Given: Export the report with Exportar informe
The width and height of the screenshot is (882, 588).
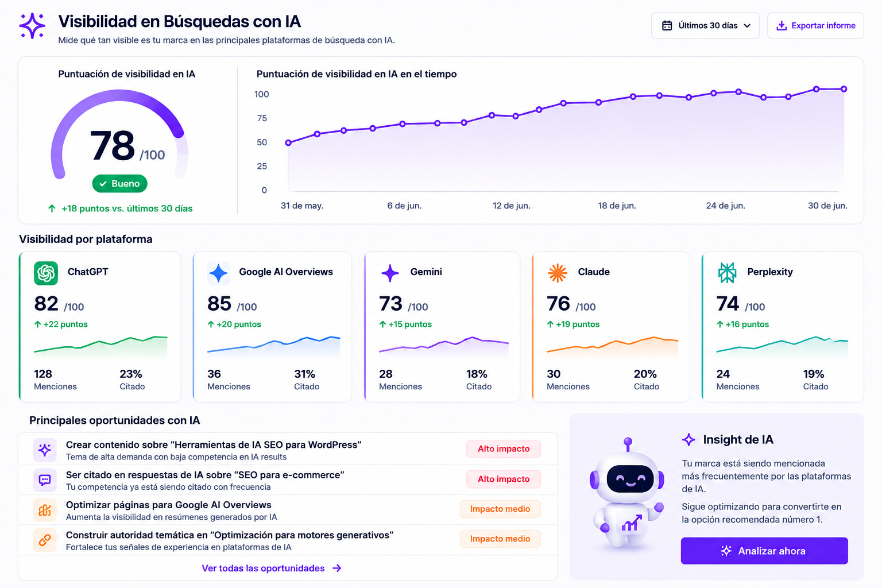Looking at the screenshot, I should click(815, 26).
